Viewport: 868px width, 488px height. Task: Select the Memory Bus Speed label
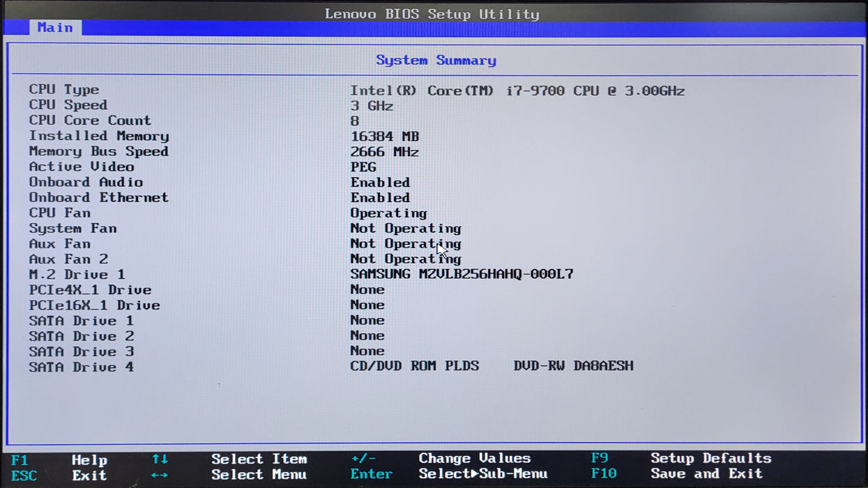click(99, 151)
